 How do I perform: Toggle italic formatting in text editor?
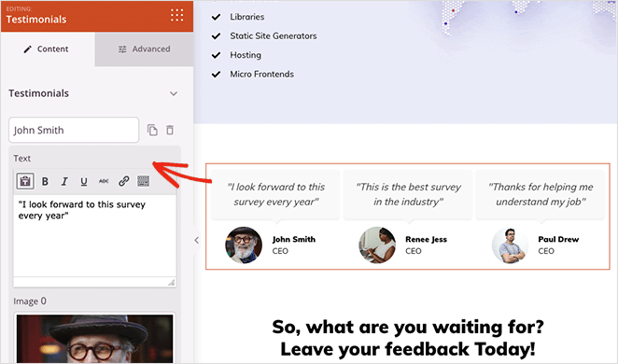point(64,181)
